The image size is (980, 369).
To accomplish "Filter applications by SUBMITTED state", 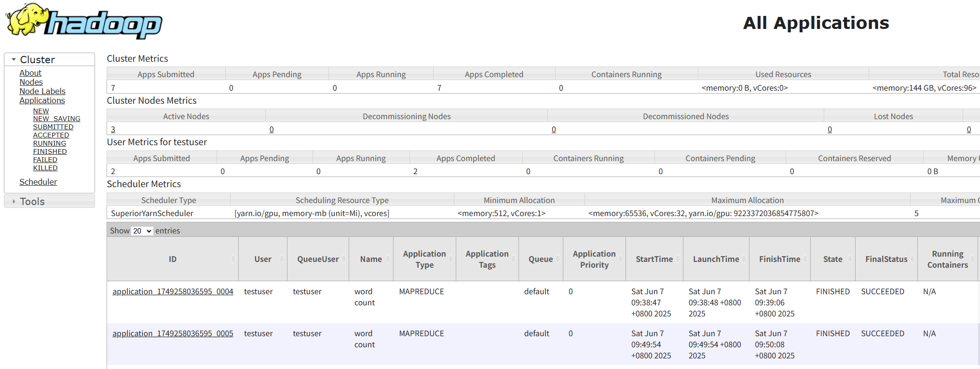I will [53, 127].
